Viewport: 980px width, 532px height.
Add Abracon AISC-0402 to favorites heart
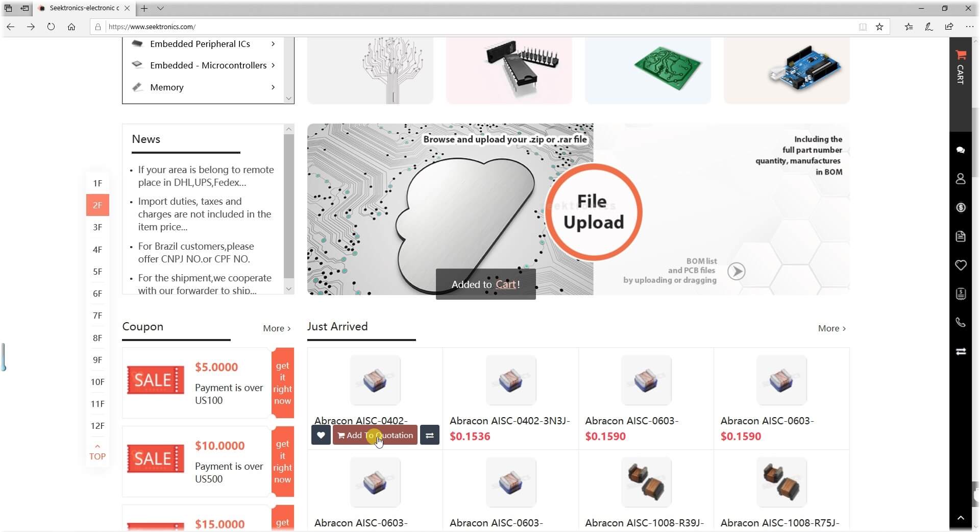[321, 435]
